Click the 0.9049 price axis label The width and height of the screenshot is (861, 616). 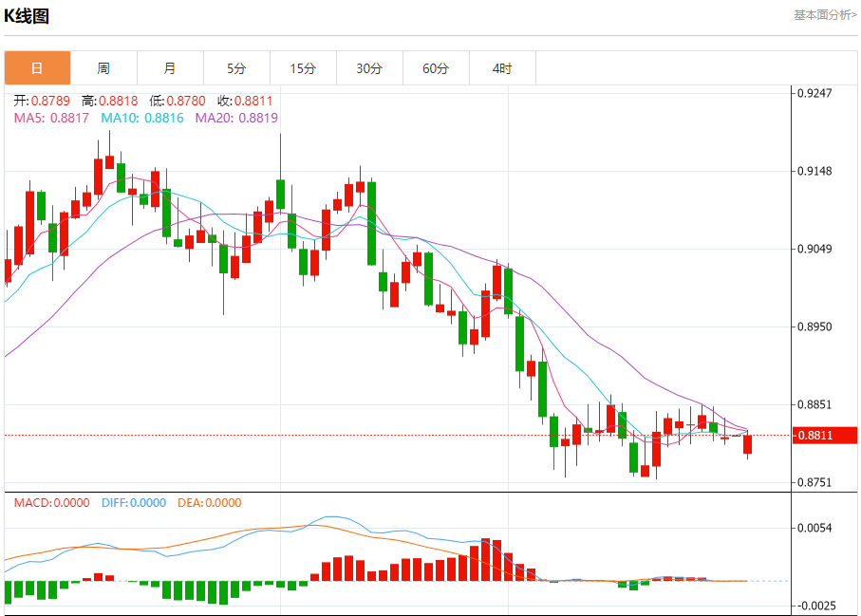pos(814,250)
